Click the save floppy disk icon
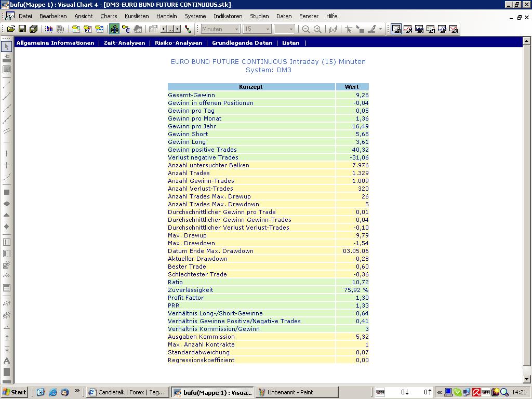 click(x=22, y=29)
